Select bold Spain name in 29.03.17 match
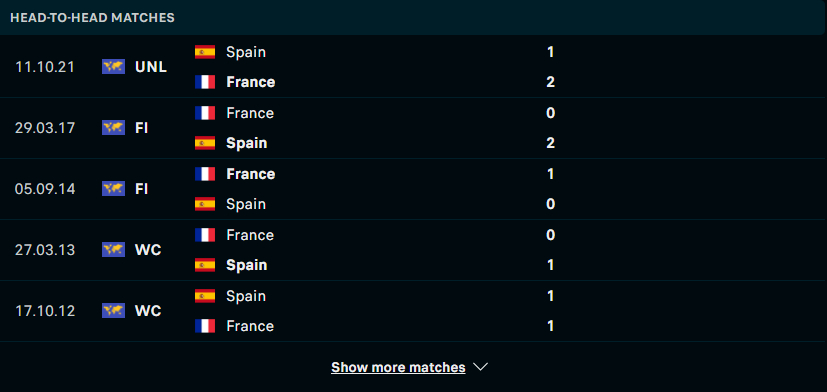 coord(246,144)
